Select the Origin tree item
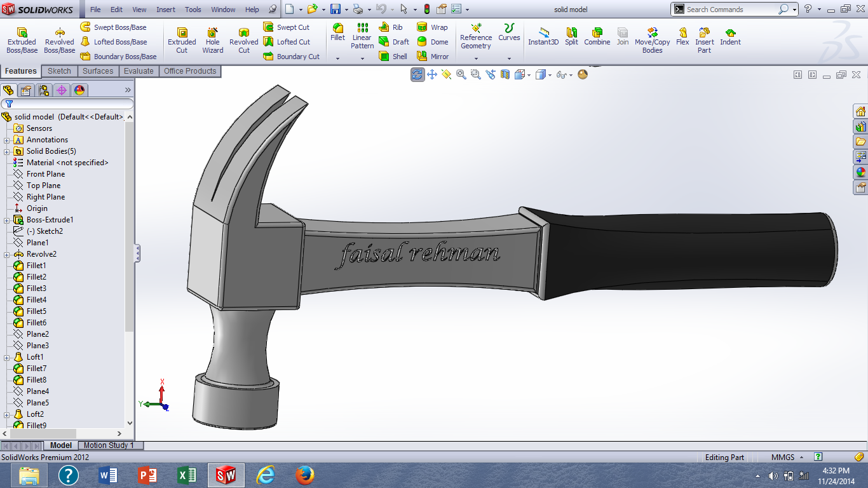Viewport: 868px width, 488px height. (x=37, y=208)
